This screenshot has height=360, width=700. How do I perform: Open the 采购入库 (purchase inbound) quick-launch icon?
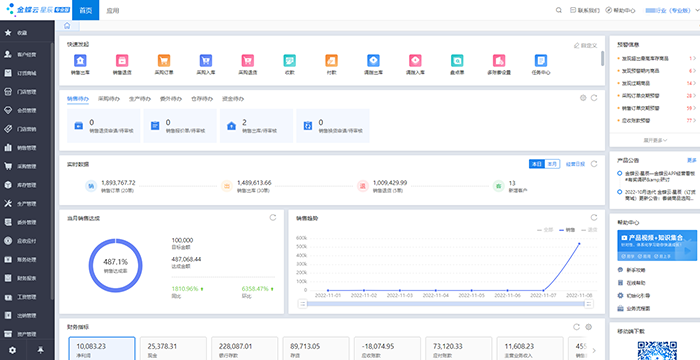click(x=206, y=61)
